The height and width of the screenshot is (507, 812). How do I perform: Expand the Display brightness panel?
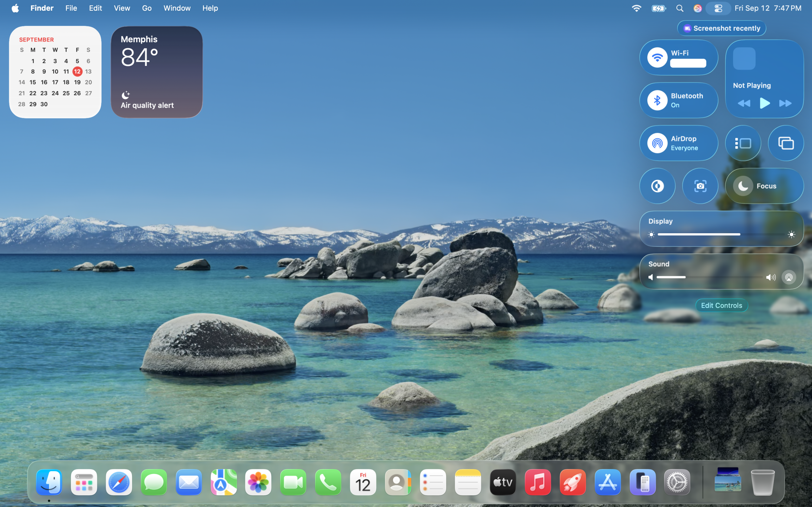[660, 221]
